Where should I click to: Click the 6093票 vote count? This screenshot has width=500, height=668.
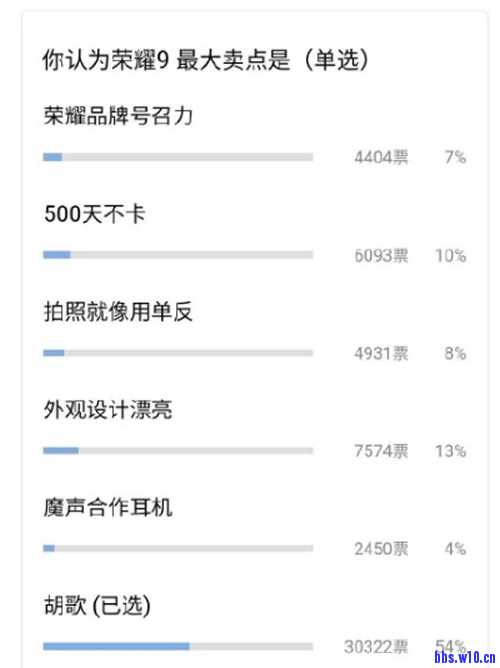pyautogui.click(x=381, y=255)
